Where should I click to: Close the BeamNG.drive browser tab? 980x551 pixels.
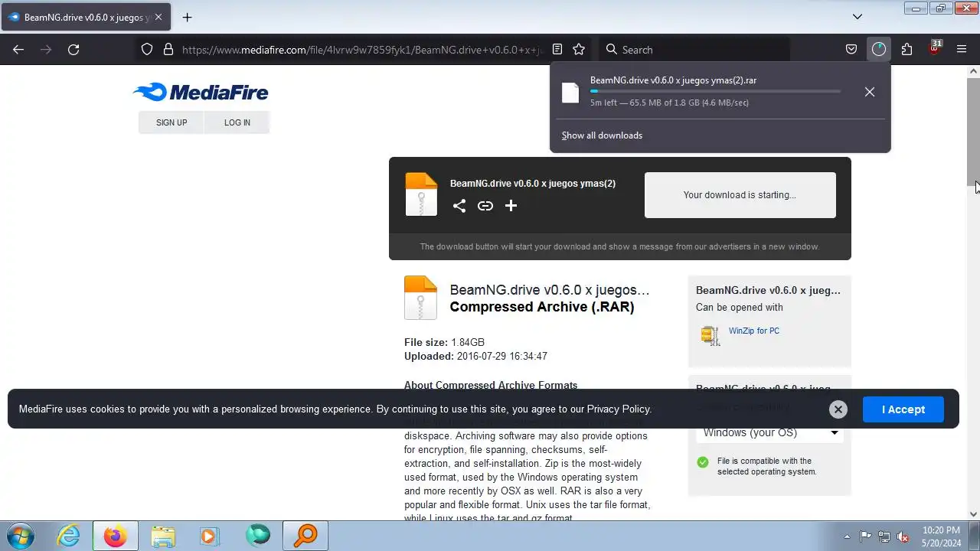click(158, 17)
